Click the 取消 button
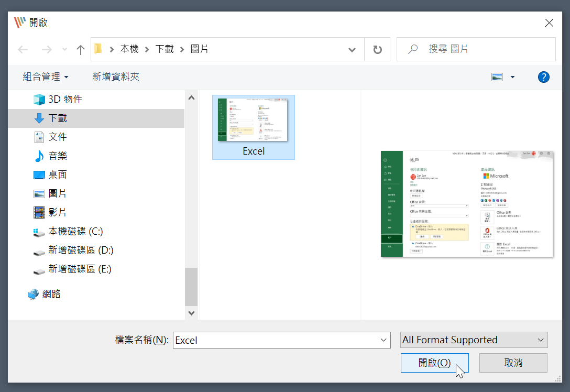Viewport: 570px width, 392px height. pos(513,363)
